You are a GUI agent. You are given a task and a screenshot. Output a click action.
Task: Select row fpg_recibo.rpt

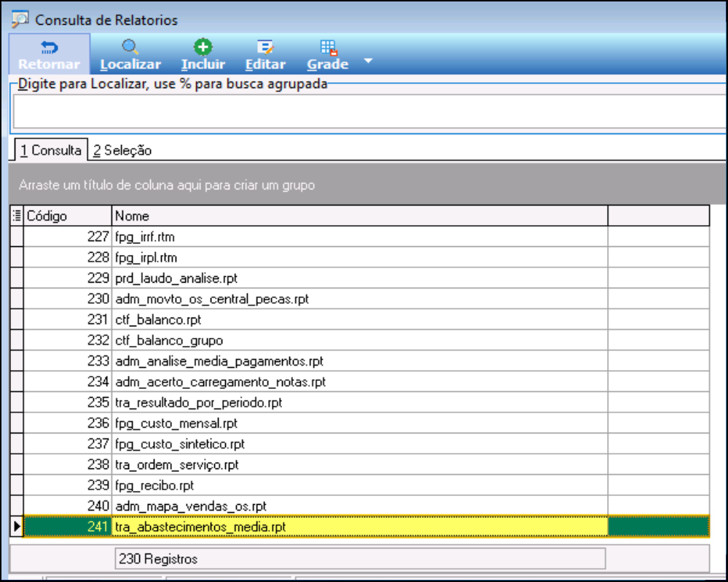[x=360, y=485]
